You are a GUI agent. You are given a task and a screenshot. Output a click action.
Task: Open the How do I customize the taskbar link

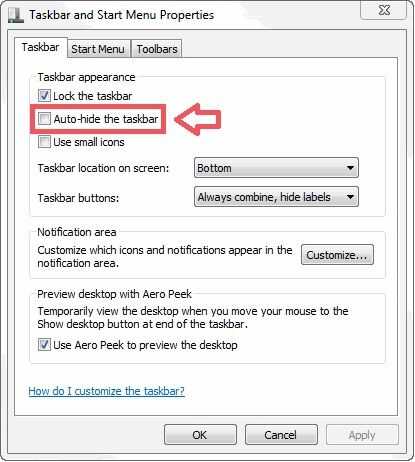106,391
